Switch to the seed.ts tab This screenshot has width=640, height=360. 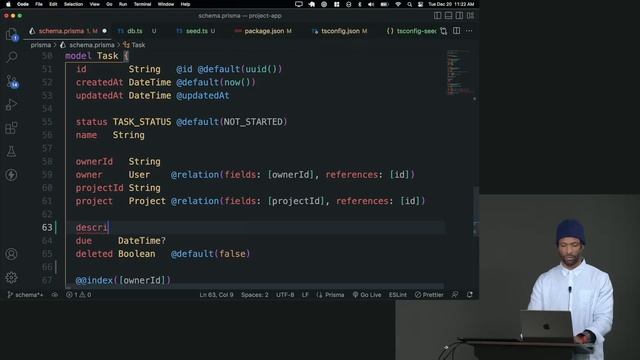coord(197,31)
